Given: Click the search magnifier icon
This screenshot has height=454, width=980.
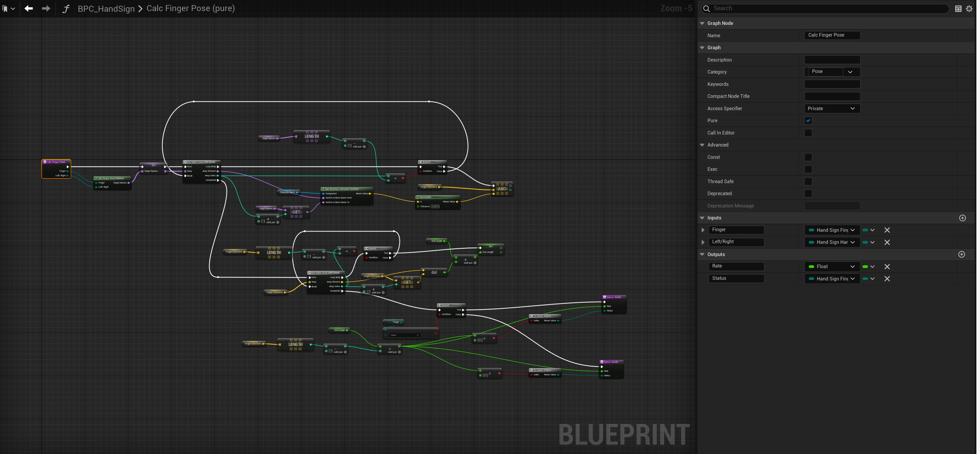Looking at the screenshot, I should coord(707,8).
